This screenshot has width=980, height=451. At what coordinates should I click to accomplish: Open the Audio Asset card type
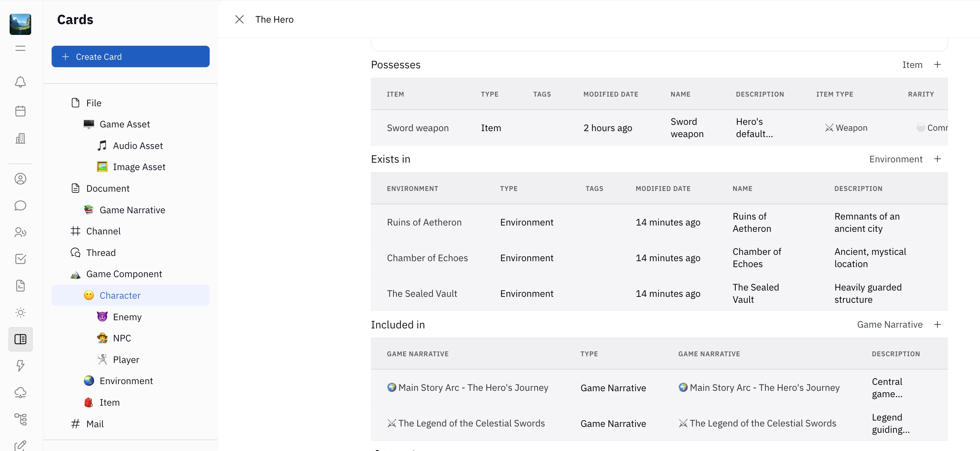coord(138,146)
